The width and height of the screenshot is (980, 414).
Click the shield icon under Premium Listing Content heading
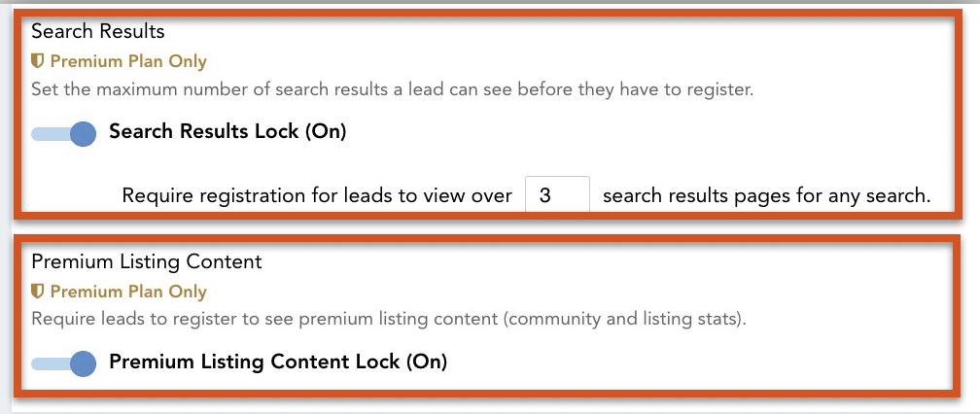pos(38,292)
